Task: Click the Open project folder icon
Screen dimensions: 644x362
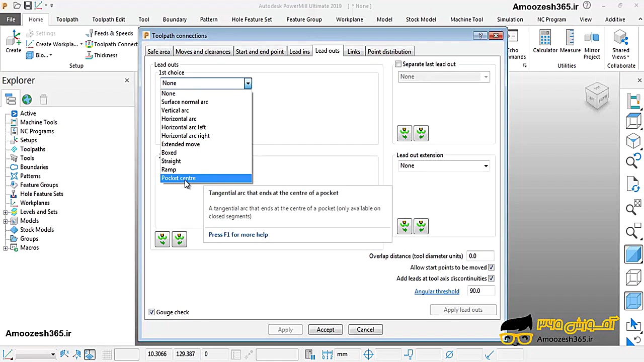Action: (x=17, y=6)
